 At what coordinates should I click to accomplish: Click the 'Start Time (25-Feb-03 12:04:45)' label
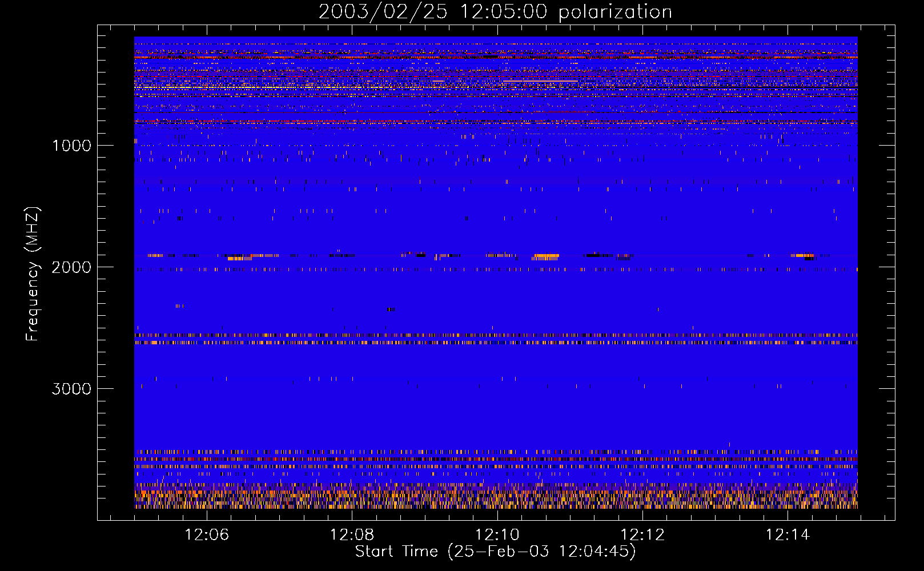tap(495, 551)
